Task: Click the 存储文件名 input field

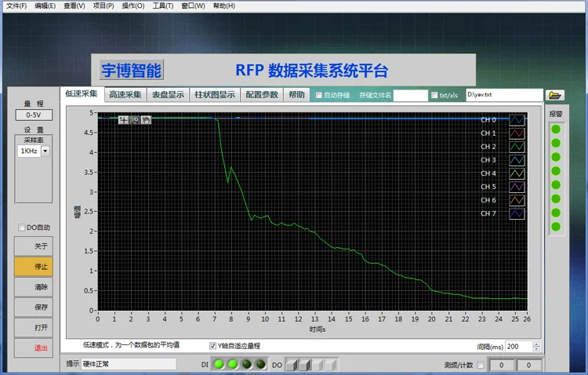Action: click(411, 96)
